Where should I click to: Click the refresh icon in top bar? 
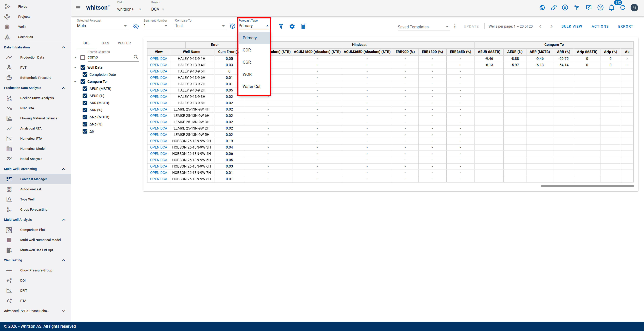623,7
